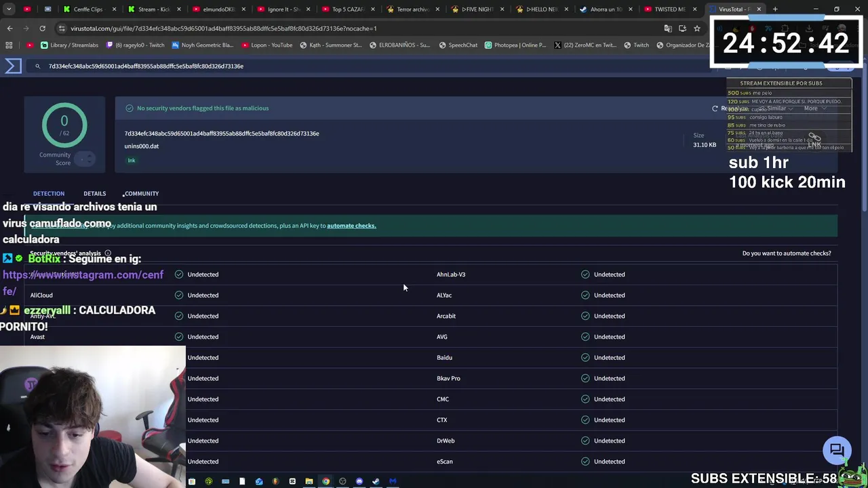Image resolution: width=868 pixels, height=488 pixels.
Task: Open the Noyh Geometric bookmark
Action: coord(202,45)
